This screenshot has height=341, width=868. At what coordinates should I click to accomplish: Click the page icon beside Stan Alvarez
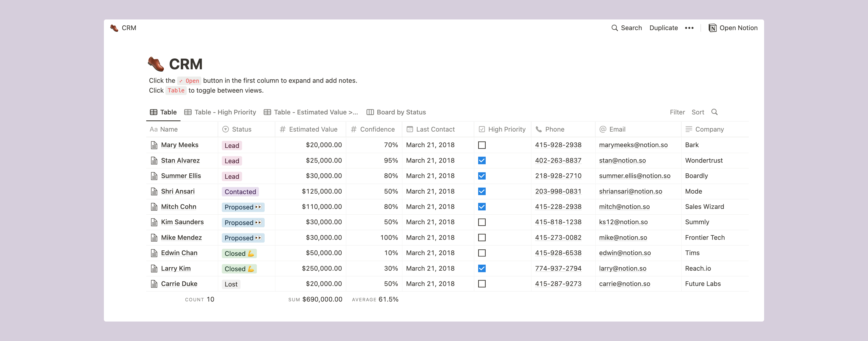(154, 161)
